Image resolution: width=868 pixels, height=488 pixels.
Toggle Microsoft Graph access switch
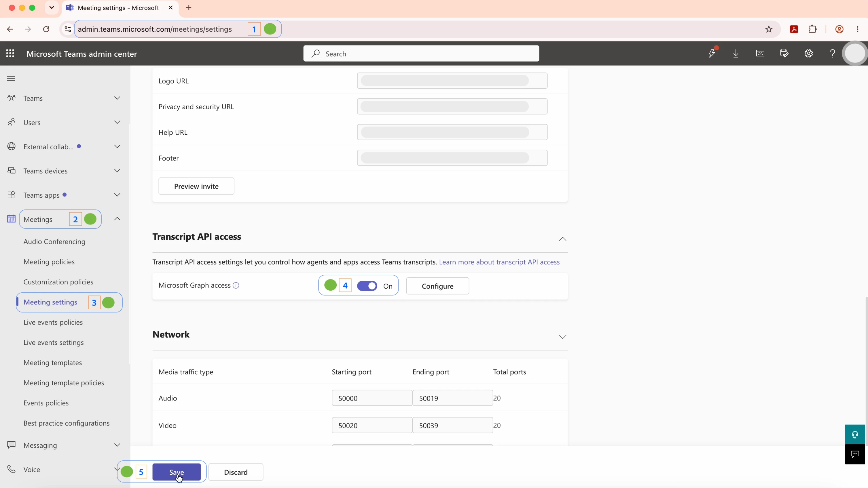(x=367, y=286)
